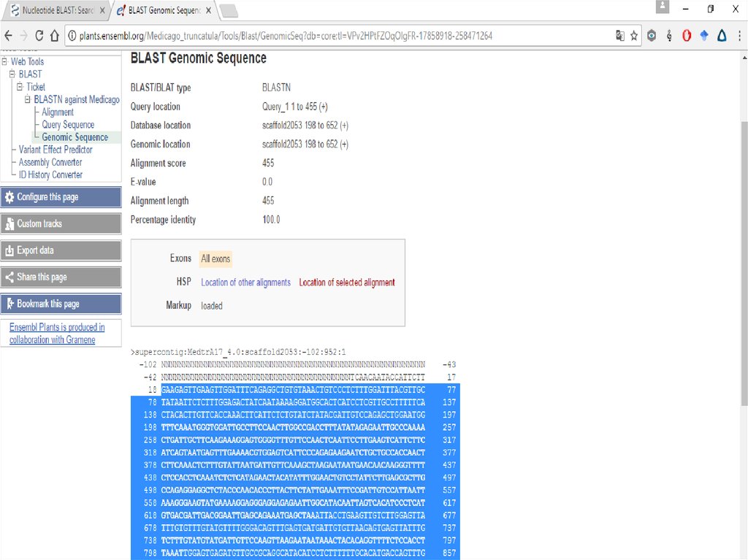Screen dimensions: 748x560
Task: Reload the page with the refresh icon
Action: click(39, 36)
